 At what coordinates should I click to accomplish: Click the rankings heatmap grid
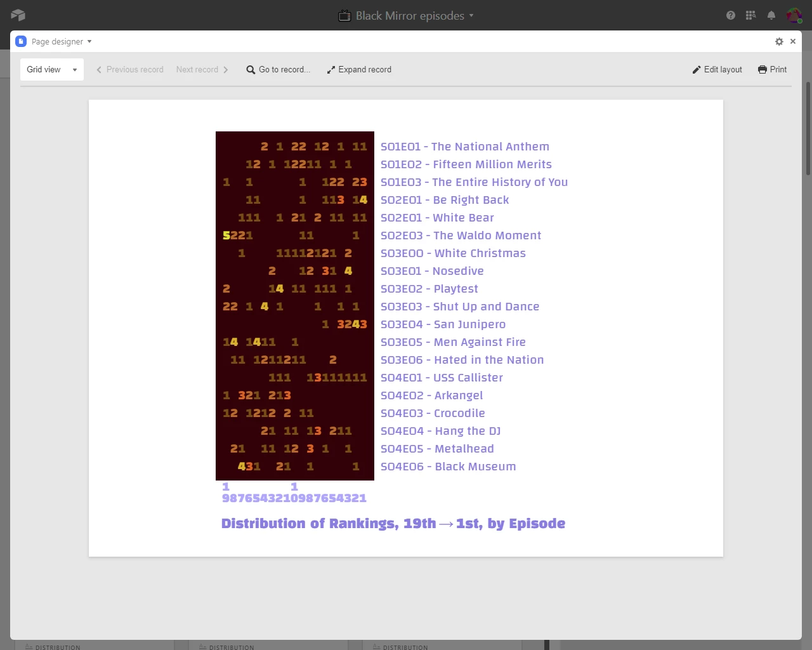point(295,306)
